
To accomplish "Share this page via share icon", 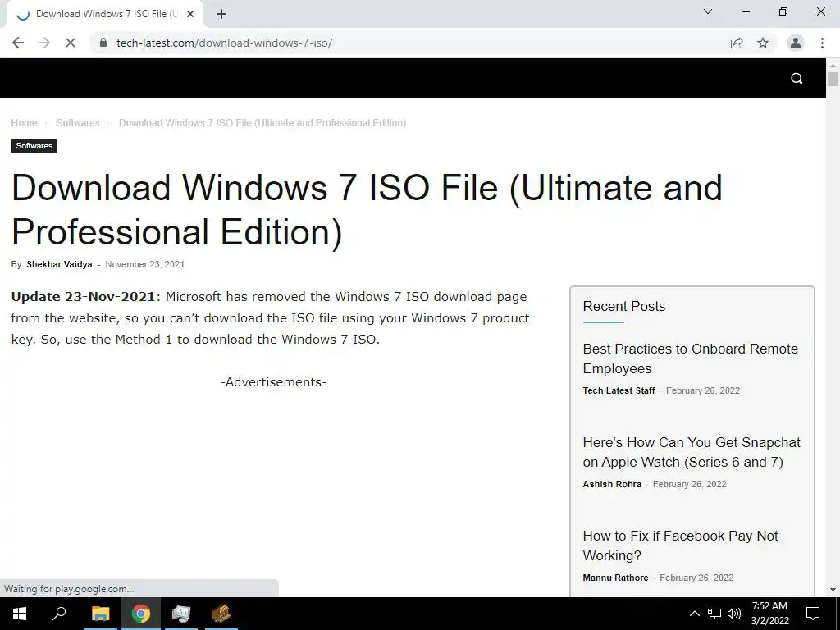I will coord(737,43).
